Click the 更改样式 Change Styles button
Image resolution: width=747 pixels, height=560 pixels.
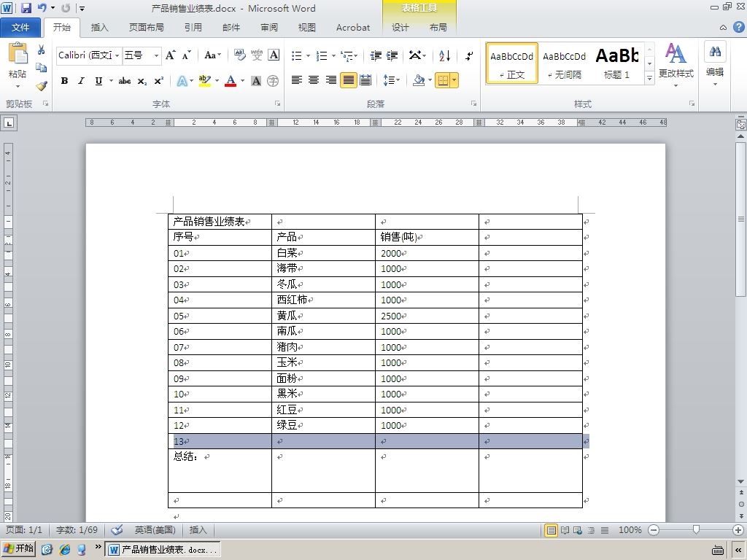click(676, 64)
